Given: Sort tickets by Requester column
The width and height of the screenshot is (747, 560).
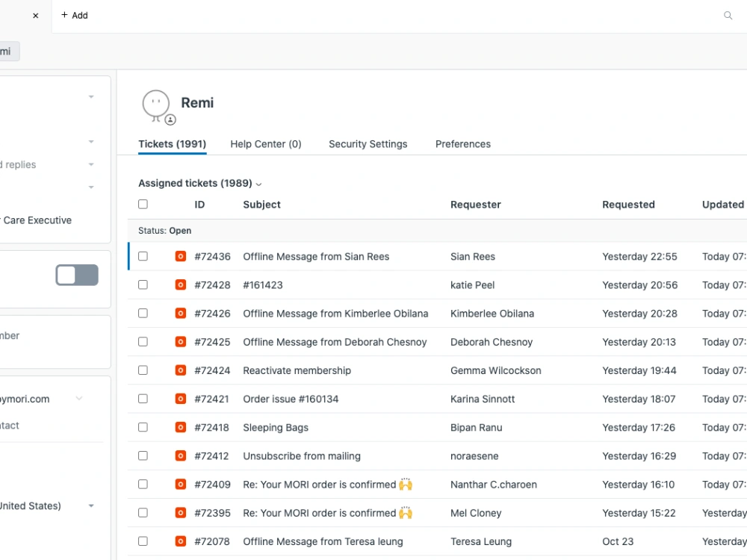Looking at the screenshot, I should (475, 205).
